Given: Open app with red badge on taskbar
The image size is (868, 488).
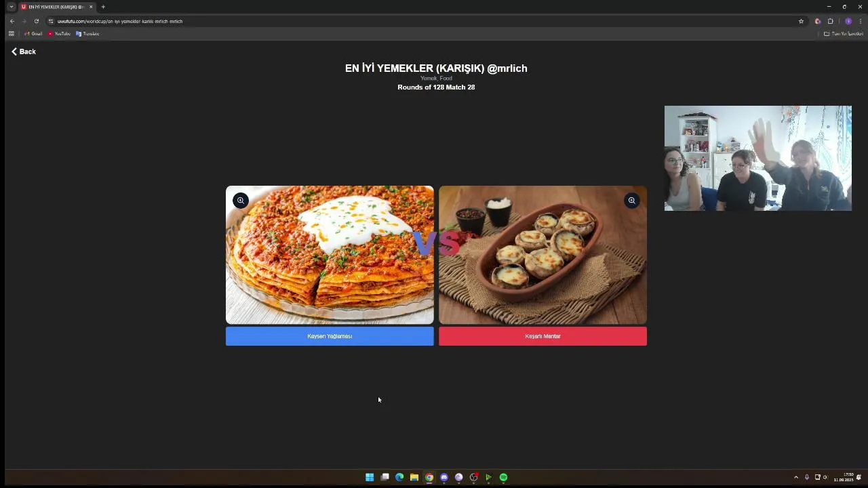Looking at the screenshot, I should coord(474,477).
